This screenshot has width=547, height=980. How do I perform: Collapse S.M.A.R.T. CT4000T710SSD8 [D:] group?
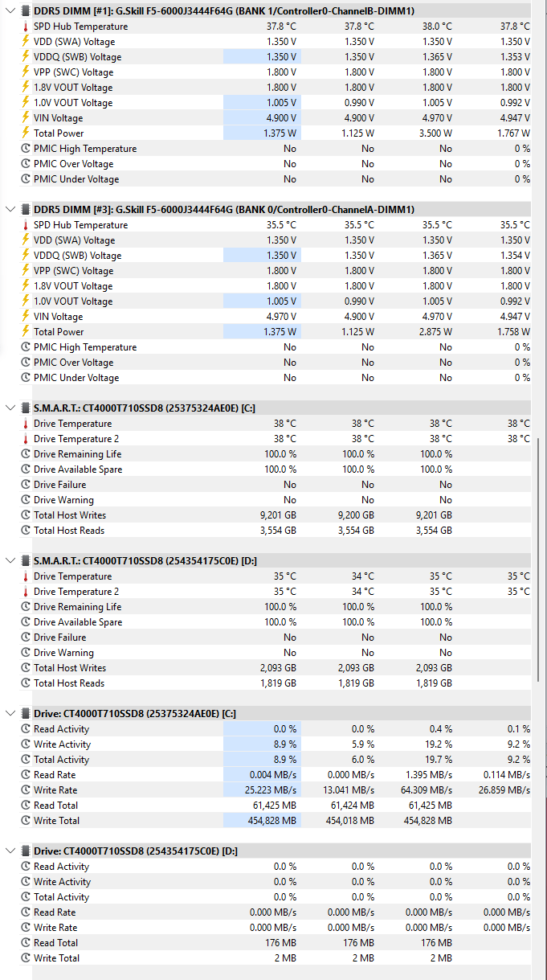(x=10, y=561)
